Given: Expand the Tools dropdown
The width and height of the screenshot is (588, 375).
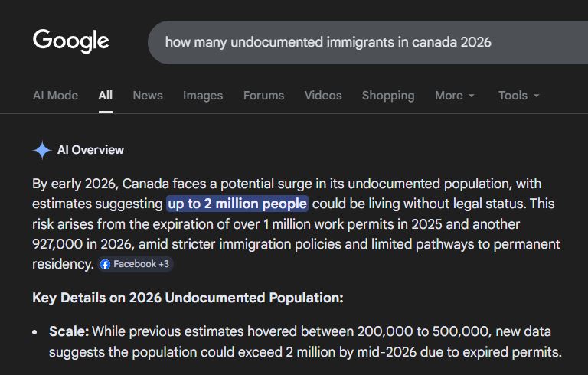Looking at the screenshot, I should [x=518, y=96].
